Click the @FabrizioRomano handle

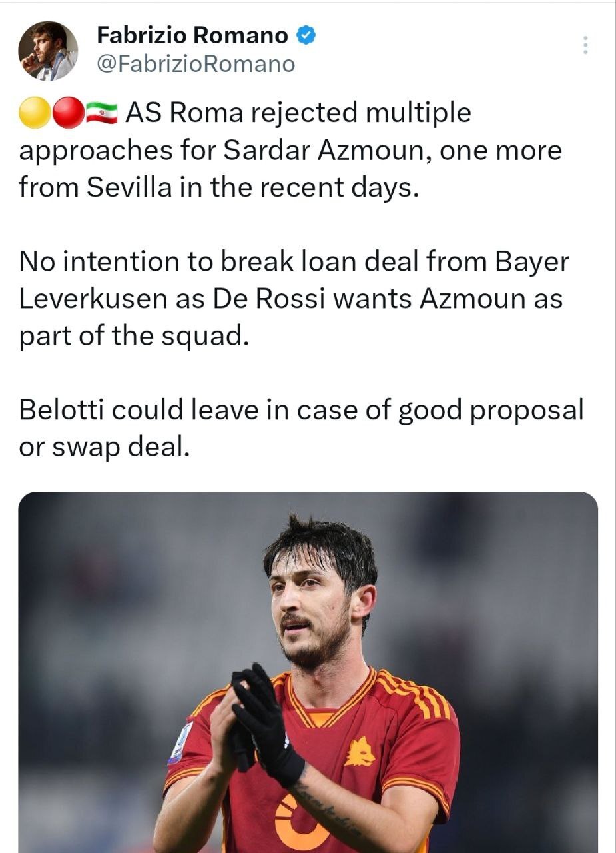[196, 64]
